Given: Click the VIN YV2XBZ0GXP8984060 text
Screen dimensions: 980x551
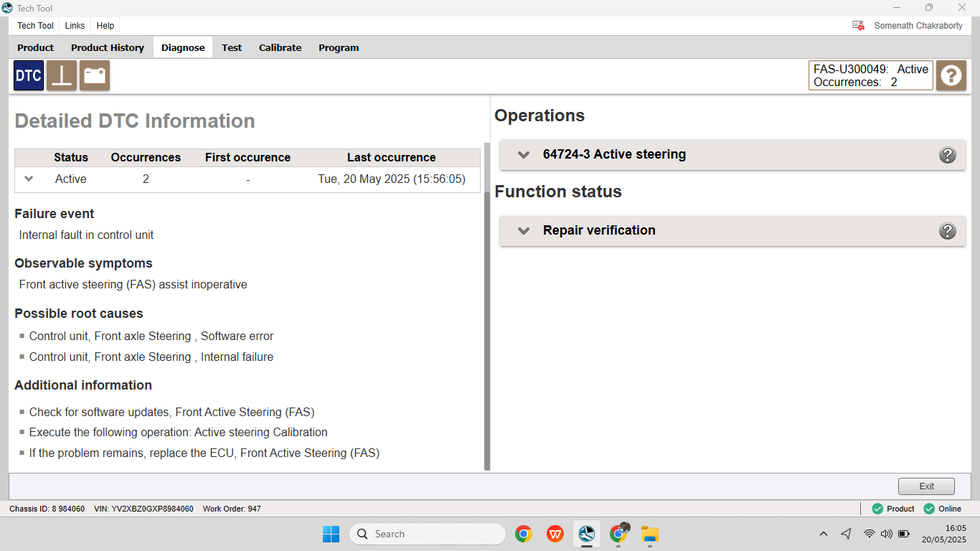Looking at the screenshot, I should pos(143,509).
